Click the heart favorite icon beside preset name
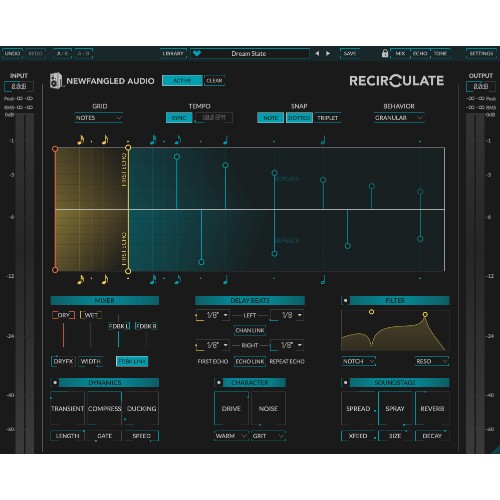 coord(197,53)
